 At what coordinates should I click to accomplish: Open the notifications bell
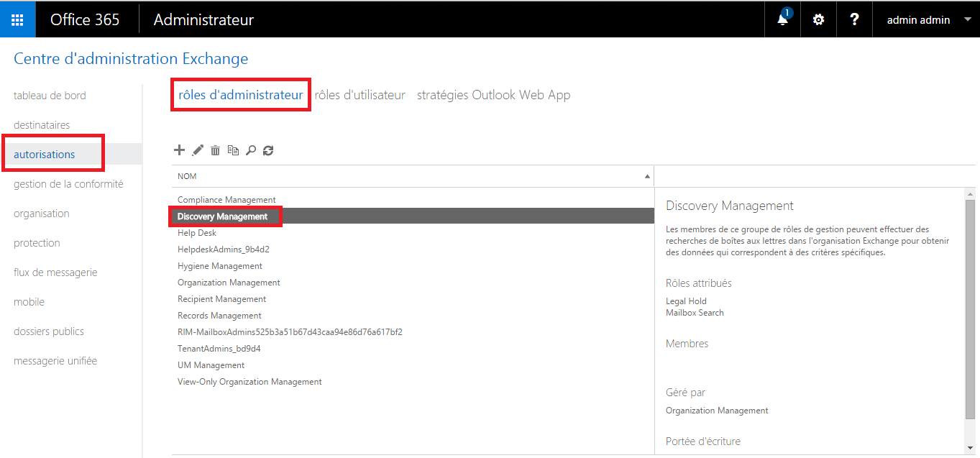click(783, 19)
